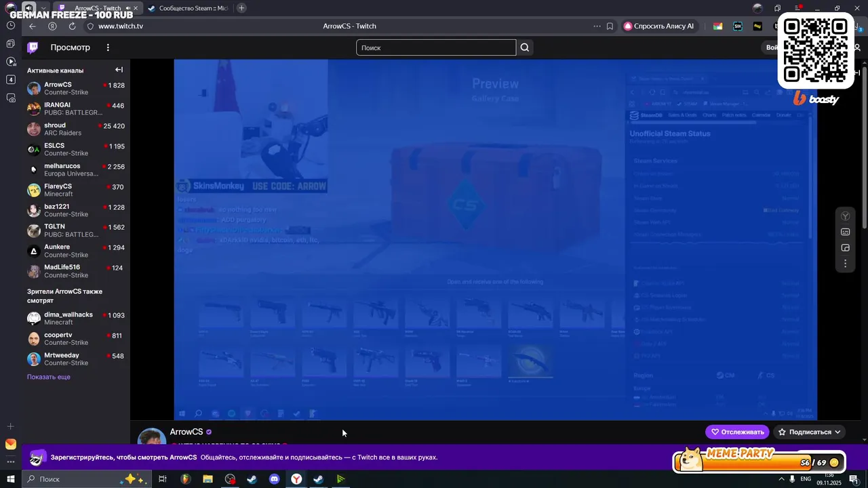Open Yandex Browser taskbar icon
This screenshot has width=868, height=488.
pyautogui.click(x=296, y=479)
